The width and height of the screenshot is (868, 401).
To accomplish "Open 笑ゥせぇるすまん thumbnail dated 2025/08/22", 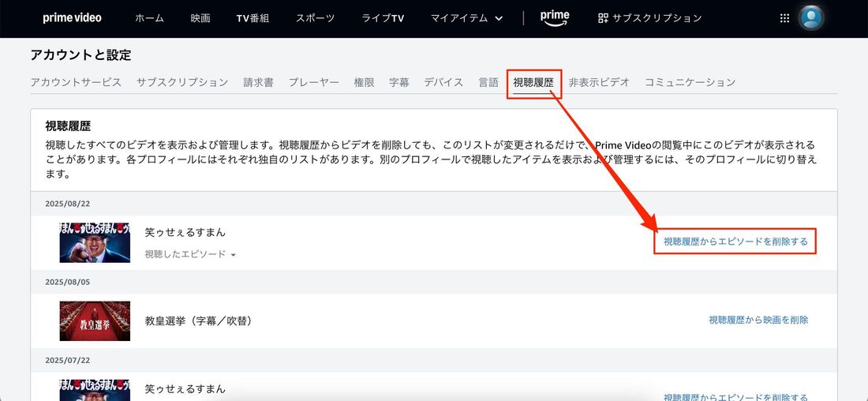I will click(x=95, y=242).
